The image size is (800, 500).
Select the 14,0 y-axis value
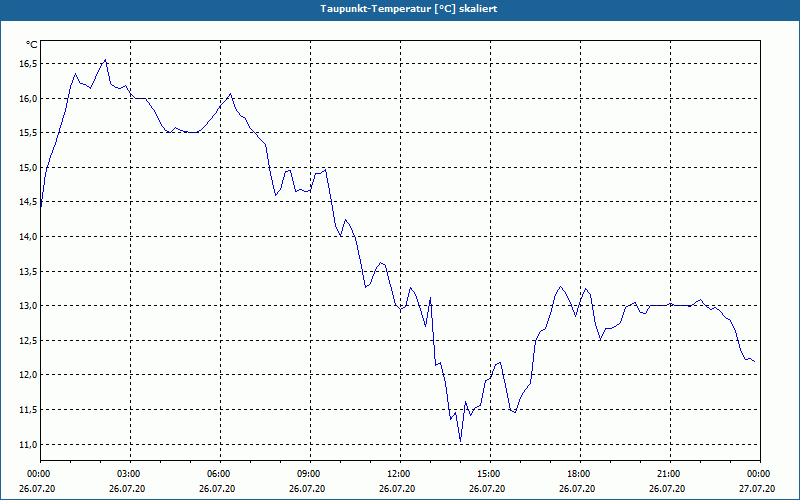point(28,237)
